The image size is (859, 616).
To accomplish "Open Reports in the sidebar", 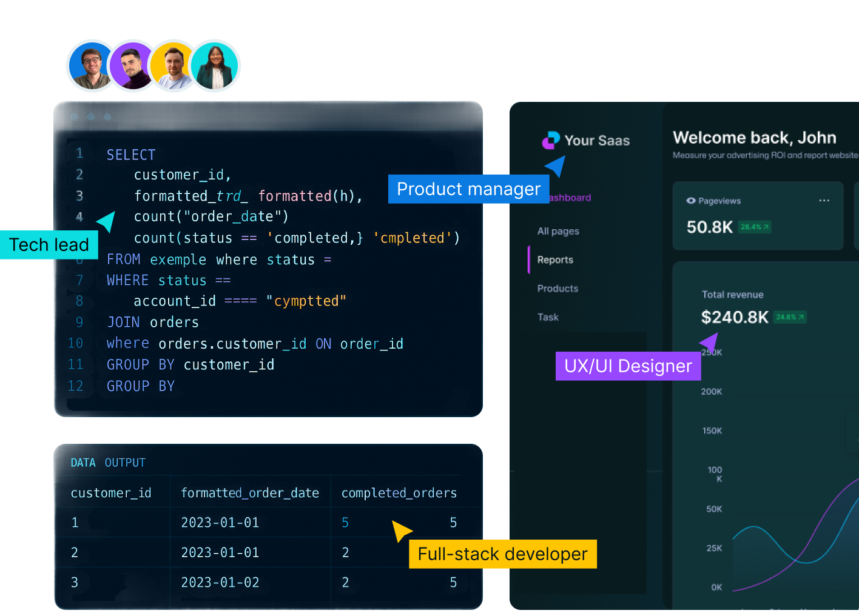I will pyautogui.click(x=555, y=259).
